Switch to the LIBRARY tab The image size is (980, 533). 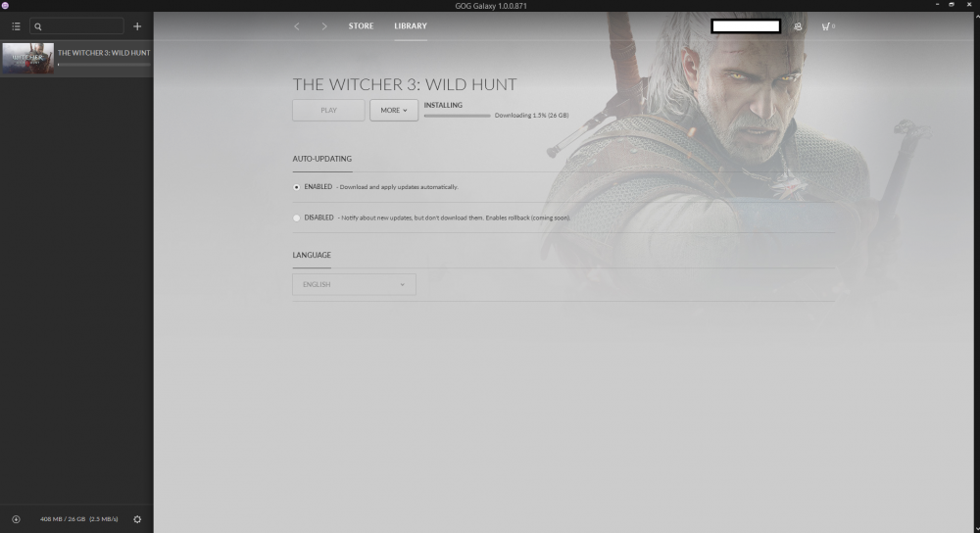pos(411,26)
